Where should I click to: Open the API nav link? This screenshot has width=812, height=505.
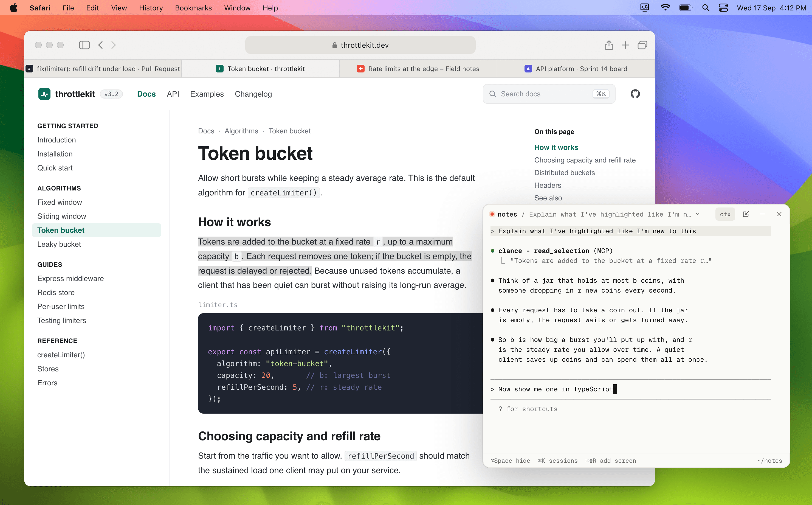[173, 94]
